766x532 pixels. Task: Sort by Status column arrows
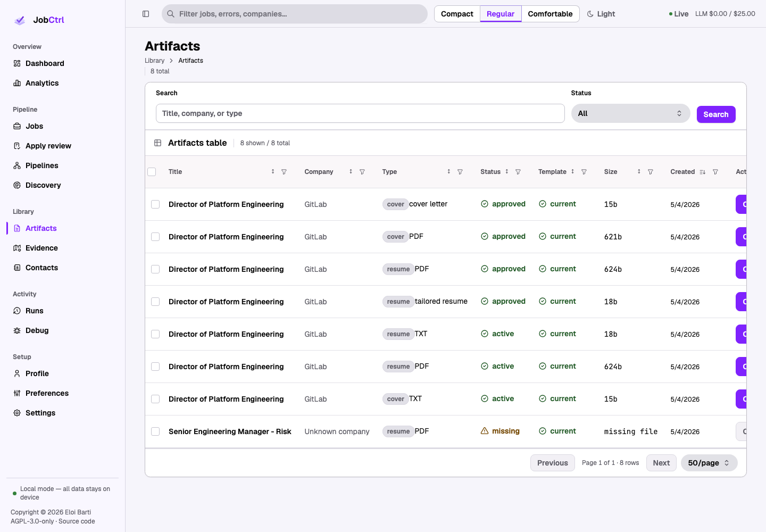(x=507, y=171)
